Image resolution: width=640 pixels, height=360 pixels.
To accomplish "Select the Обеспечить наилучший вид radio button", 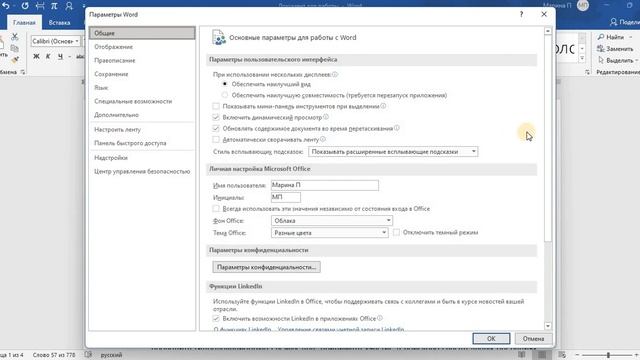I will (x=224, y=84).
